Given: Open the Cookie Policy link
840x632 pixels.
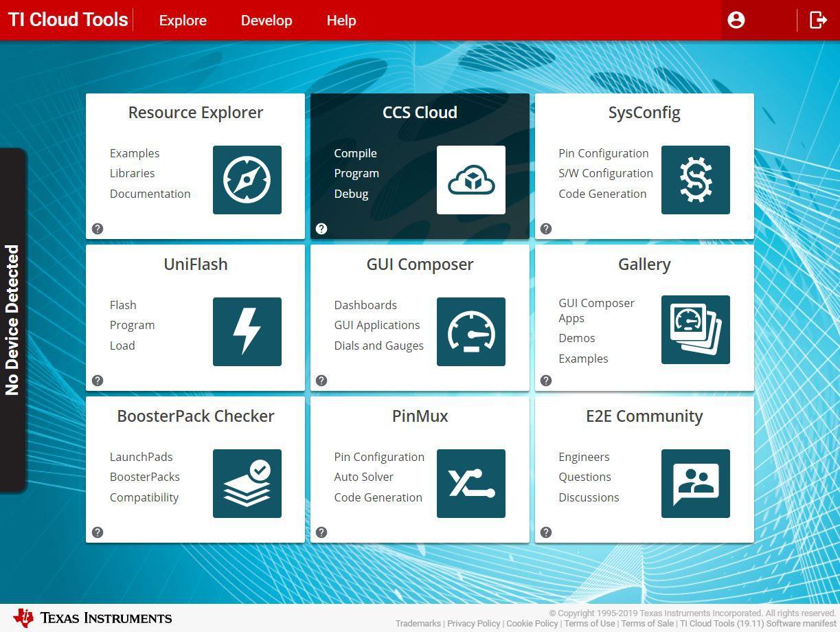Looking at the screenshot, I should point(532,624).
